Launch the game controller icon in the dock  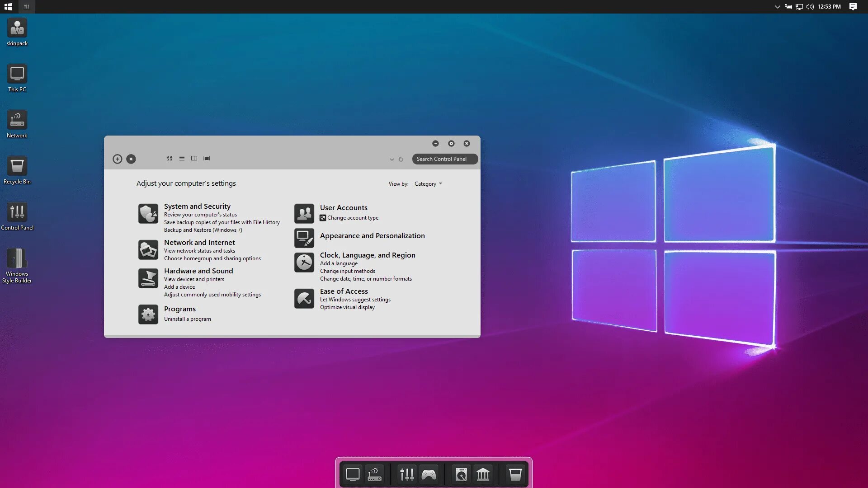429,474
